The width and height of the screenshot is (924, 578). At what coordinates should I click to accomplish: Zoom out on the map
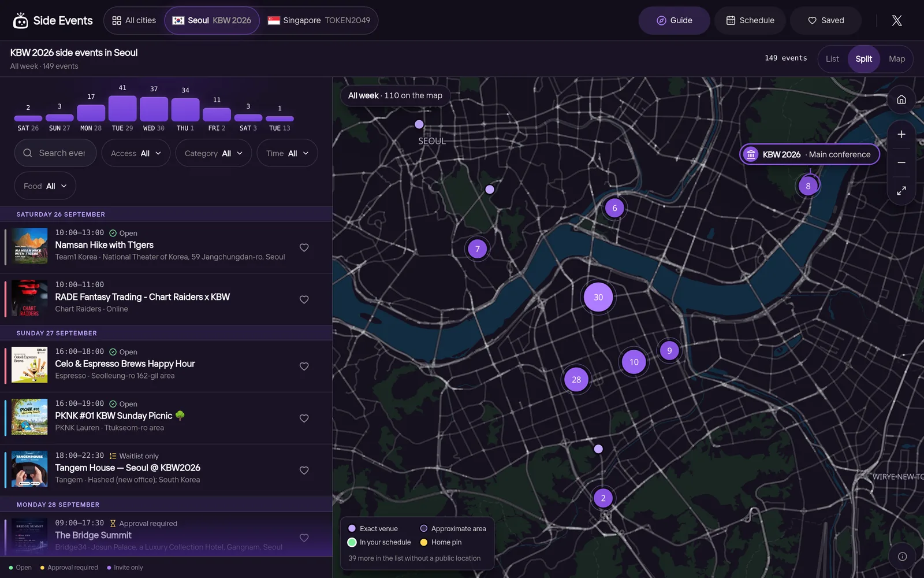[x=901, y=162]
